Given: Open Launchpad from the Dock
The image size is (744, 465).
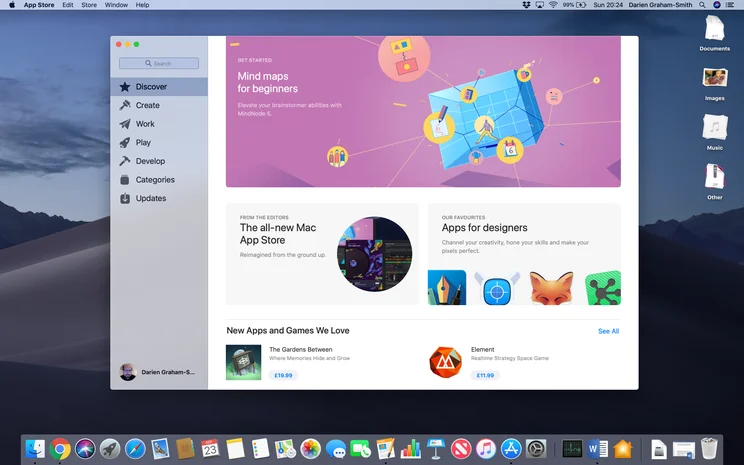Looking at the screenshot, I should click(x=110, y=449).
